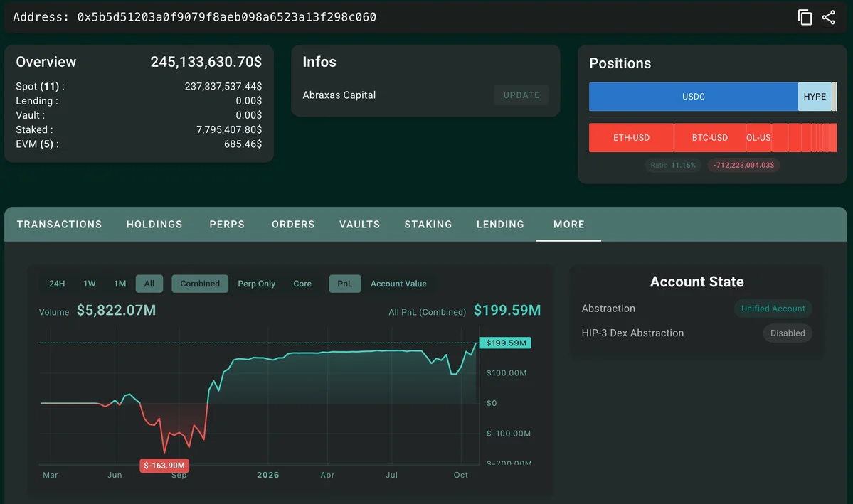
Task: Click the Update button beside Abraxas Capital
Action: tap(521, 95)
